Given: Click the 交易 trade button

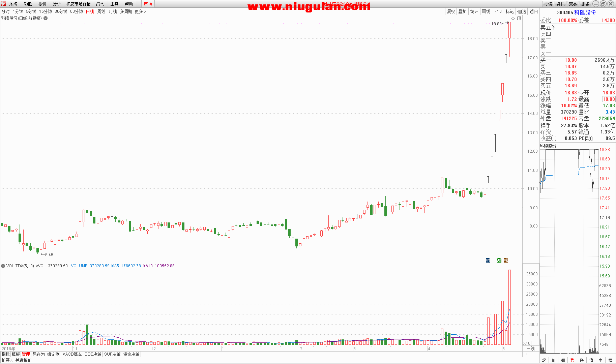Looking at the screenshot, I should [x=573, y=4].
